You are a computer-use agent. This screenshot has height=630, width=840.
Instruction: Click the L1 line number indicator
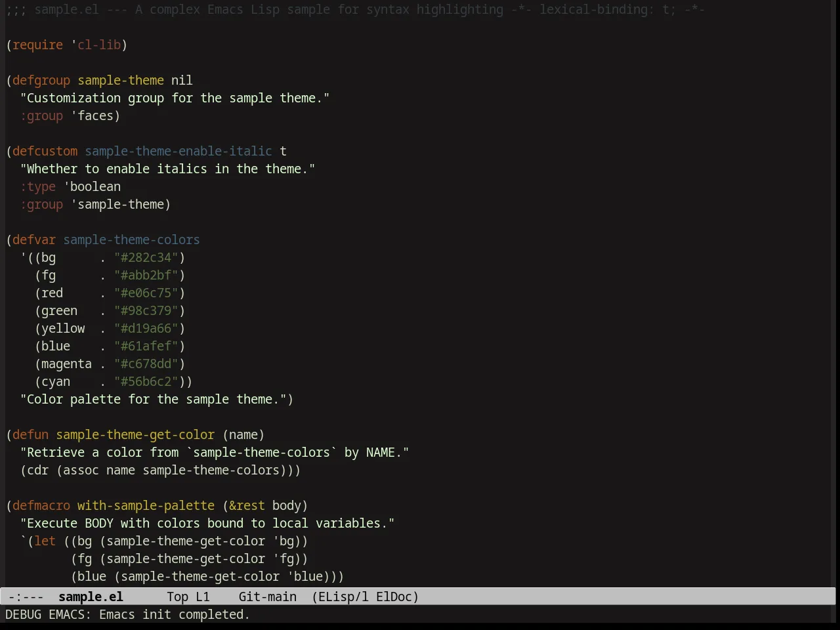pos(203,597)
